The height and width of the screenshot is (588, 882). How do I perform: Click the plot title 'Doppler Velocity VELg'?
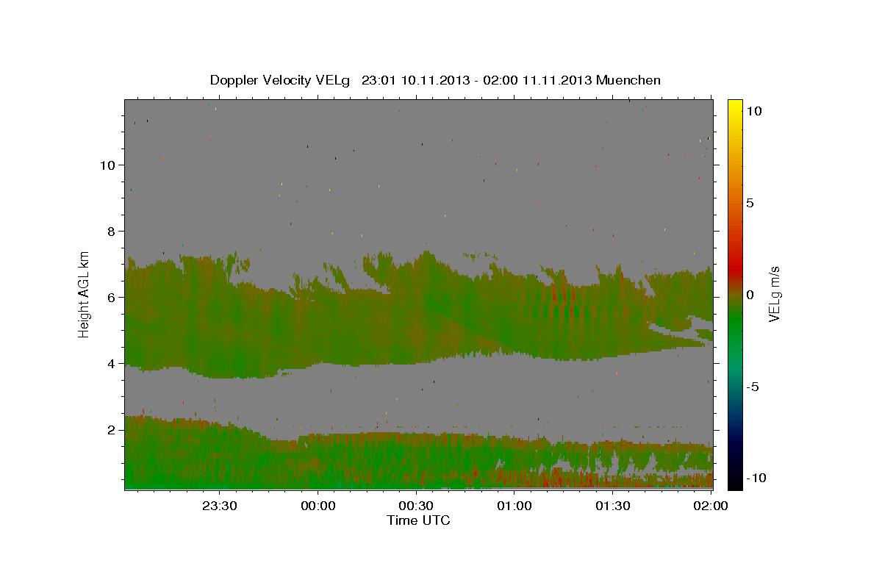click(x=282, y=80)
